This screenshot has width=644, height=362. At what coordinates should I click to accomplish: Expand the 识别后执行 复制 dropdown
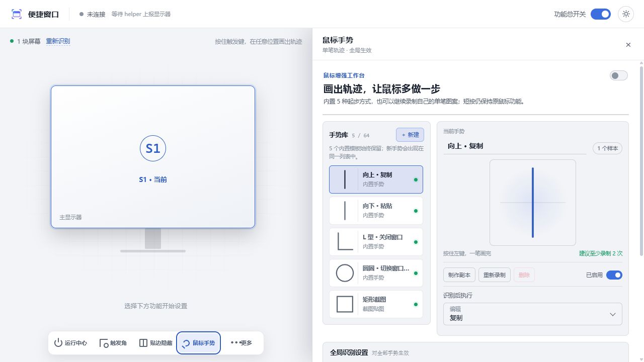[x=532, y=314]
